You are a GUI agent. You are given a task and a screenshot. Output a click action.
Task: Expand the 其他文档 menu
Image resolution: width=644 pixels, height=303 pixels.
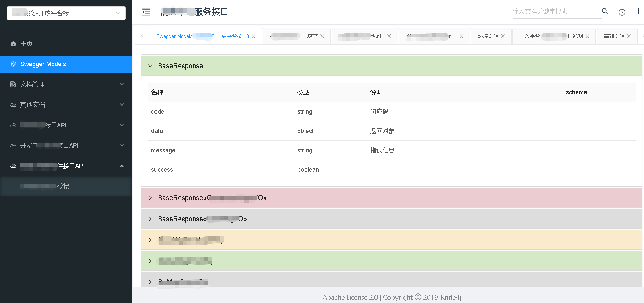pos(122,105)
